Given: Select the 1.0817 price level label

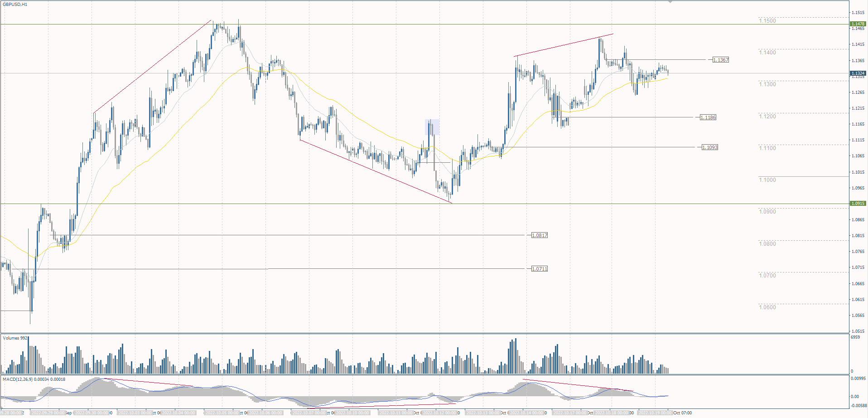Looking at the screenshot, I should point(539,235).
